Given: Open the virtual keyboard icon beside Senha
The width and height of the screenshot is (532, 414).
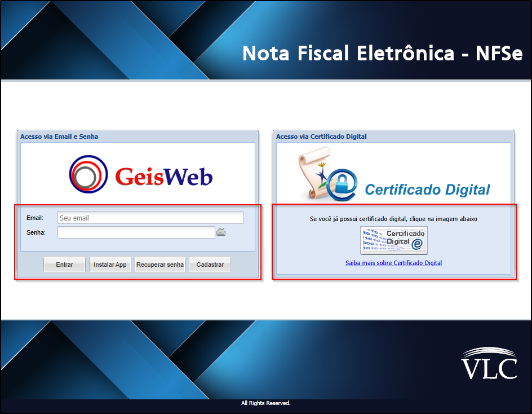Looking at the screenshot, I should [221, 232].
